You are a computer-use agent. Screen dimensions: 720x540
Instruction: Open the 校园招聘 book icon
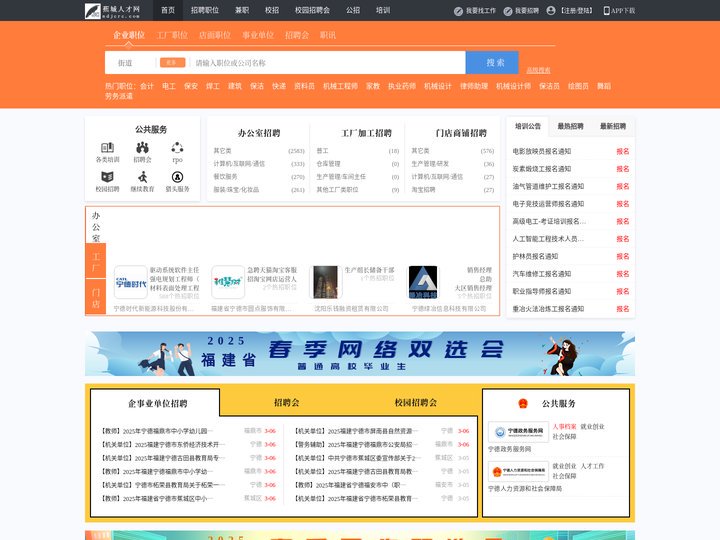[x=107, y=177]
